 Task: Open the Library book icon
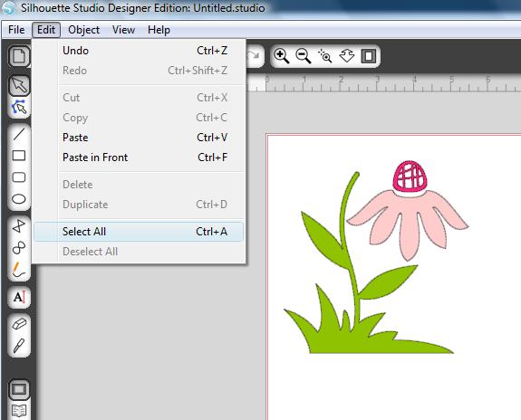tap(19, 411)
